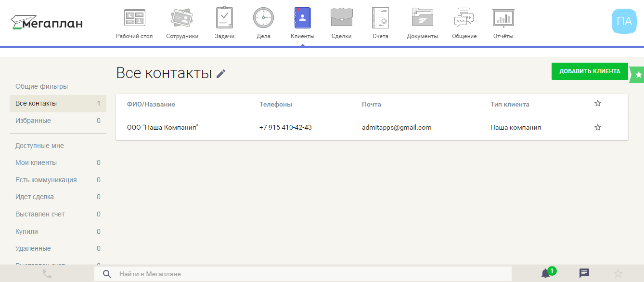Select the Есть коммуникация filter
644x282 pixels.
coord(58,180)
